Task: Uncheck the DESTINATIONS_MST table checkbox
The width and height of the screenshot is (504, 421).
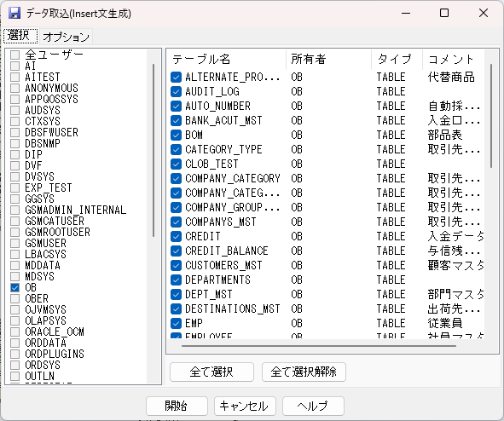Action: (176, 309)
